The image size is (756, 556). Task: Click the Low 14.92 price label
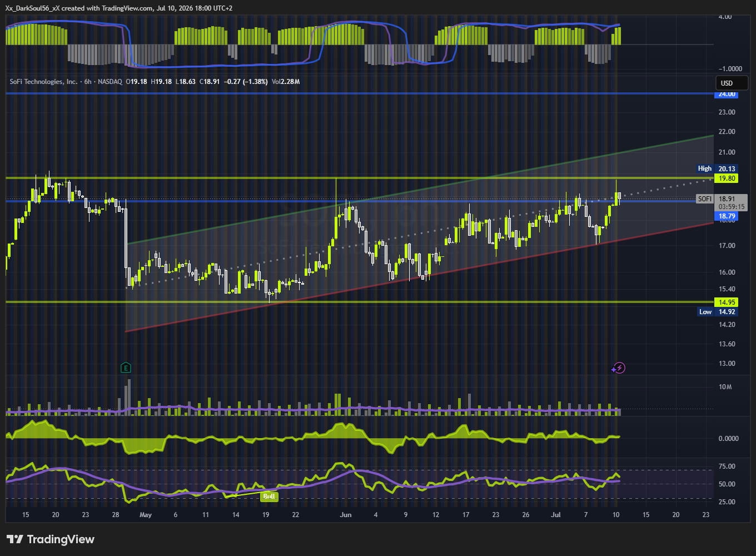[717, 312]
